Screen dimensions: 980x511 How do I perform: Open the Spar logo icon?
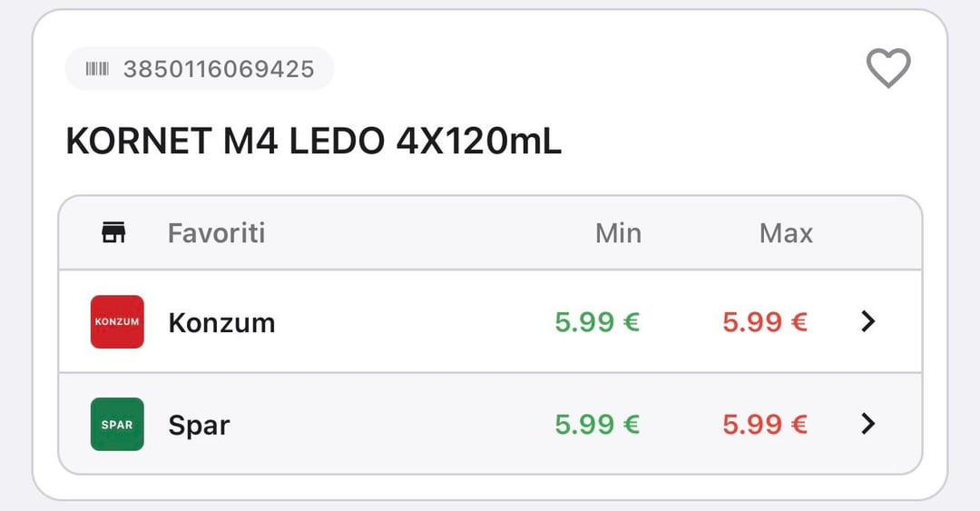(x=117, y=424)
